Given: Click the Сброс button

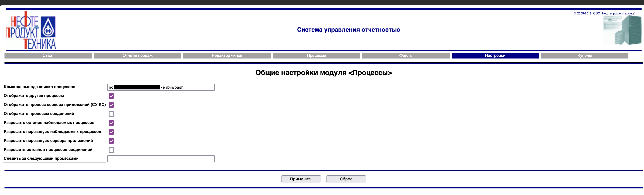Looking at the screenshot, I should (346, 179).
